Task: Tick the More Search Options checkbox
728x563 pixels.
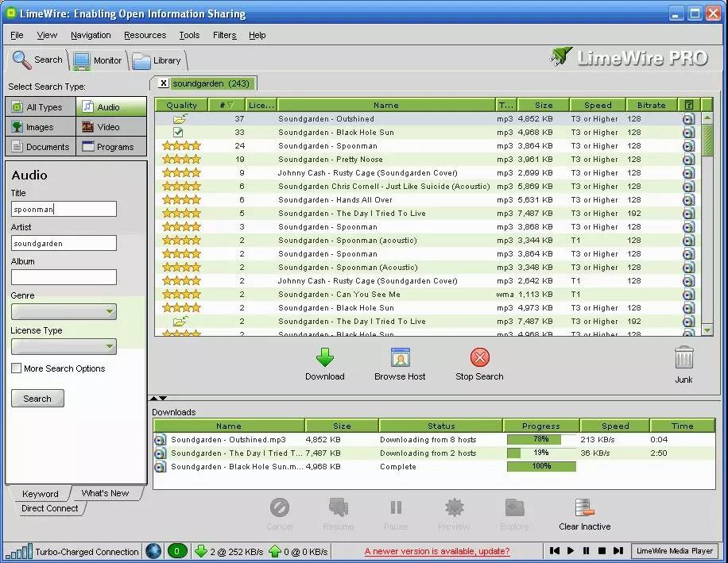Action: pos(16,368)
